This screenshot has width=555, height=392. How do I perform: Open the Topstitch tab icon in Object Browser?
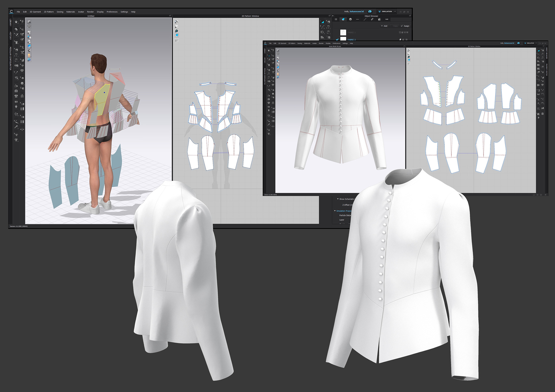coord(365,19)
